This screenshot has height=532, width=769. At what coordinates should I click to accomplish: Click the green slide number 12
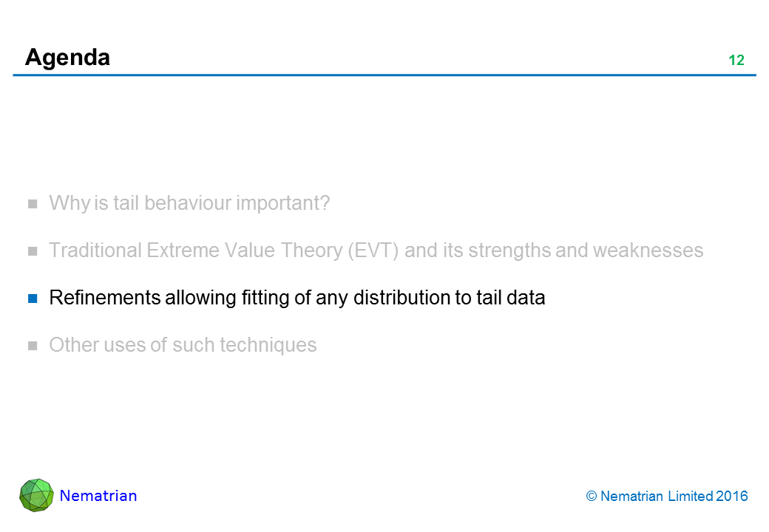coord(736,61)
